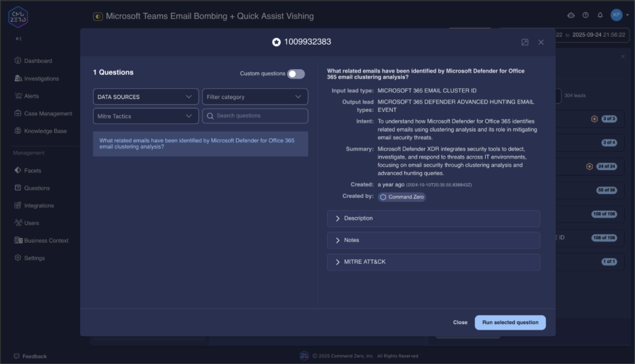Select the related emails clustering question
The height and width of the screenshot is (364, 635).
(x=200, y=144)
